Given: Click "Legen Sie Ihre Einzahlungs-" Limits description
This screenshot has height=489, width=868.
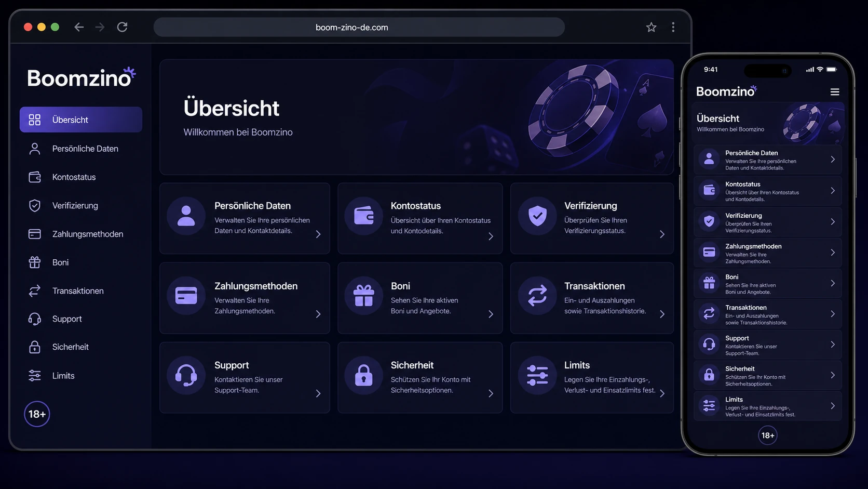Looking at the screenshot, I should pyautogui.click(x=607, y=380).
